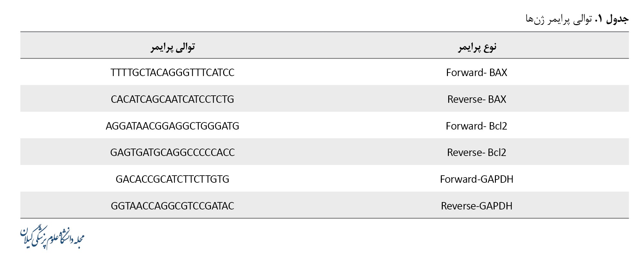Click sequence AGGATAACGGAGGCTGGGATG

pyautogui.click(x=172, y=126)
